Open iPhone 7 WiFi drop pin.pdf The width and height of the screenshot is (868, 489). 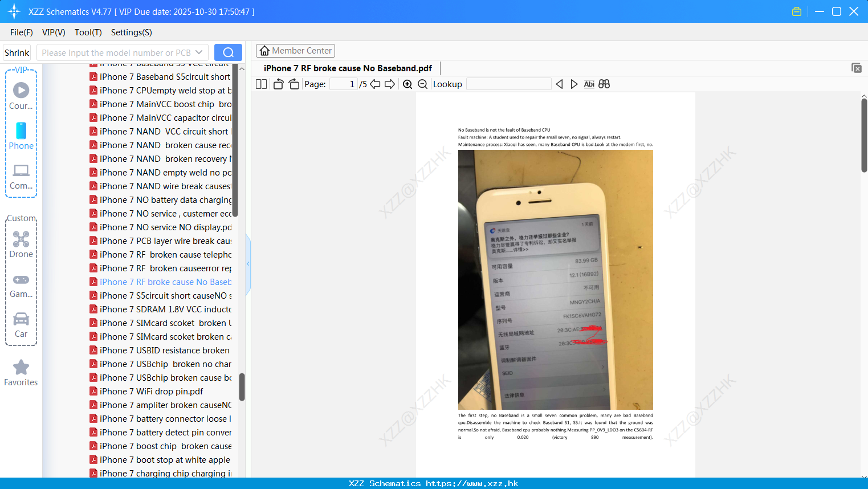point(146,392)
